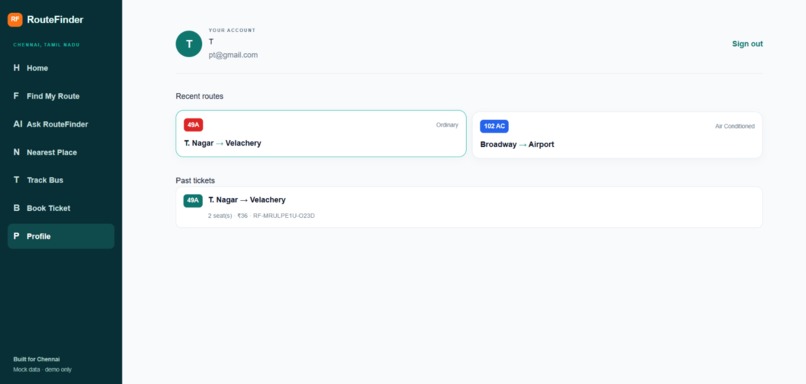
Task: Click ticket details line showing ₹36
Action: [x=261, y=216]
